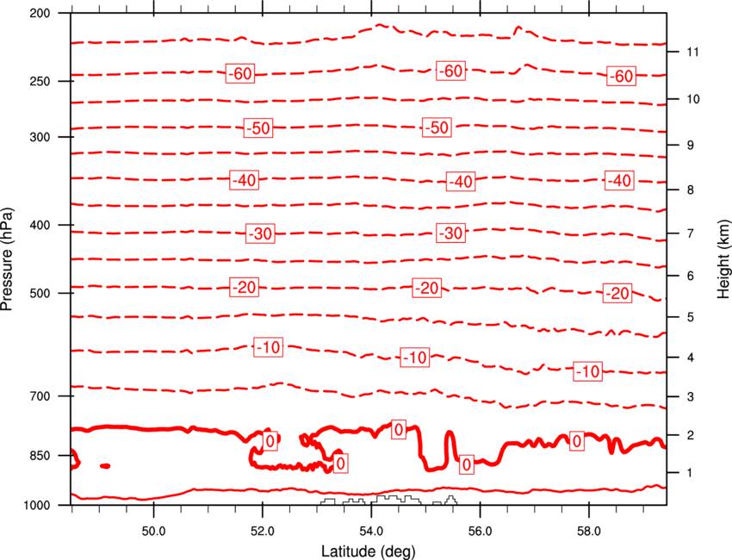This screenshot has width=732, height=560.
Task: Pick the 2 km height tick label
Action: 691,435
